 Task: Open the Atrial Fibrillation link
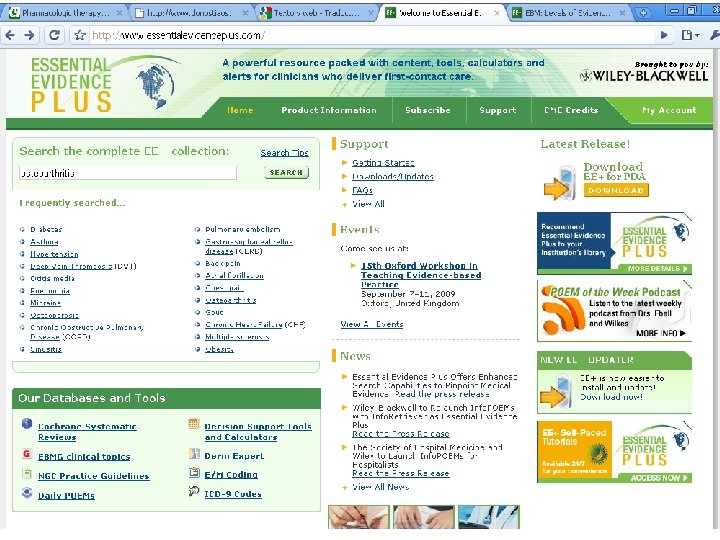(x=234, y=276)
